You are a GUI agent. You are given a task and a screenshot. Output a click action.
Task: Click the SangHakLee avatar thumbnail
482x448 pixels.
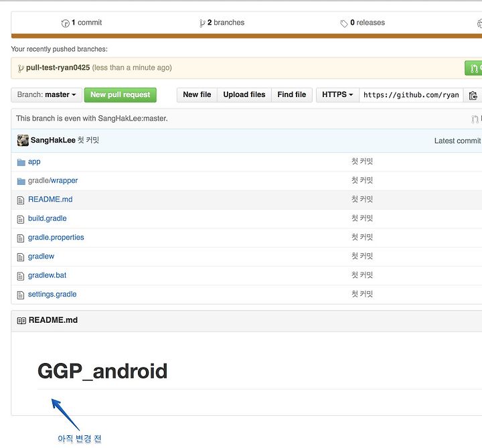(23, 140)
